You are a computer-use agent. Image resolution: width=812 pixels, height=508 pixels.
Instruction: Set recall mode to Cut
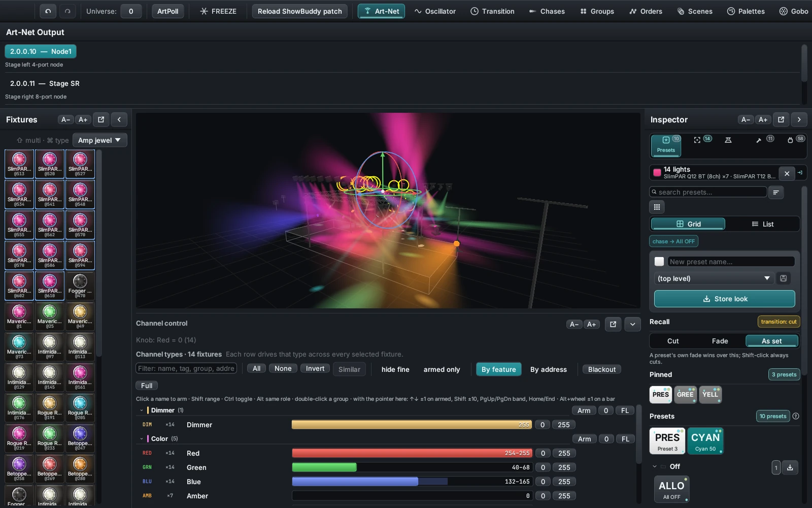pos(673,341)
